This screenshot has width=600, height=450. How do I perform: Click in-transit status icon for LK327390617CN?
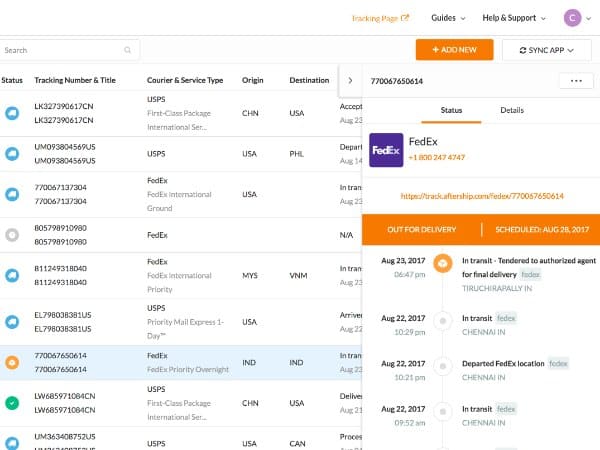(12, 113)
